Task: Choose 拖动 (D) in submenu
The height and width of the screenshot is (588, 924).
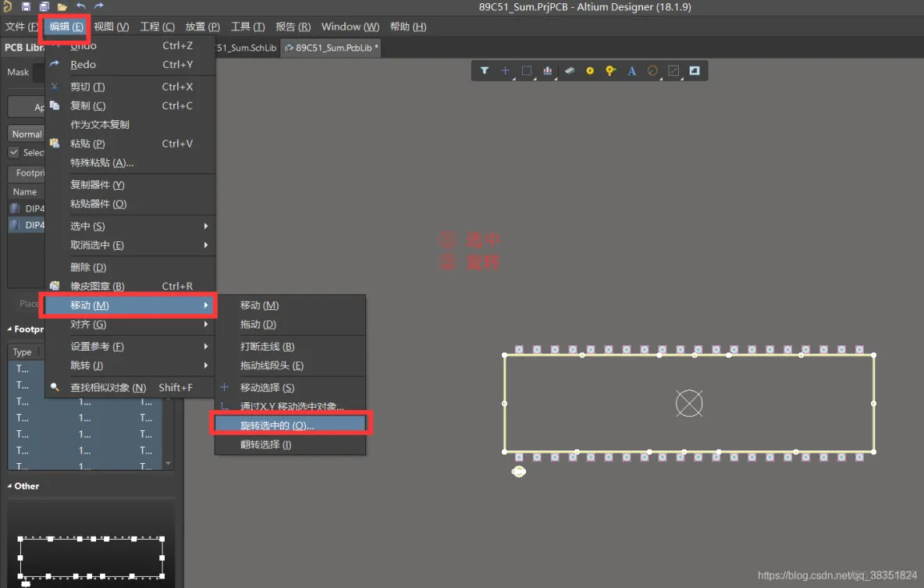Action: (x=290, y=324)
